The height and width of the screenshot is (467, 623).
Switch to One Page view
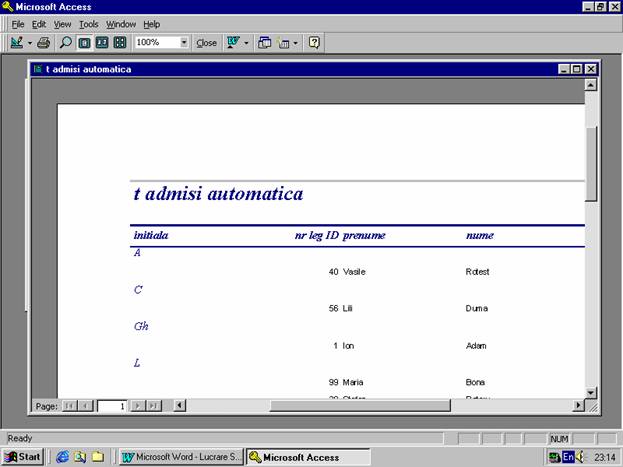tap(84, 43)
